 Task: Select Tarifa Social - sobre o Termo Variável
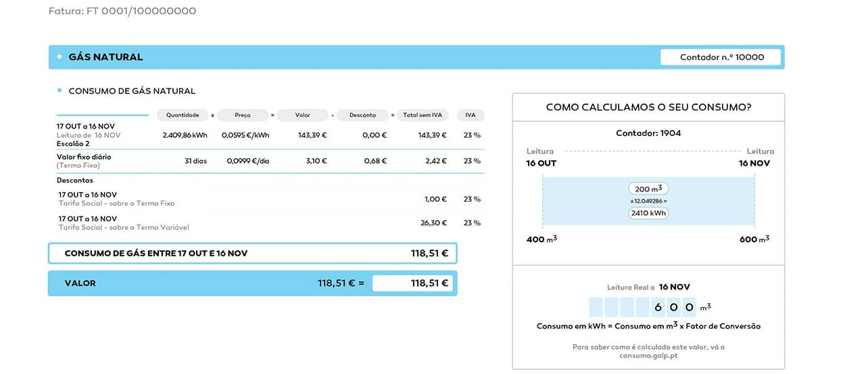point(124,227)
